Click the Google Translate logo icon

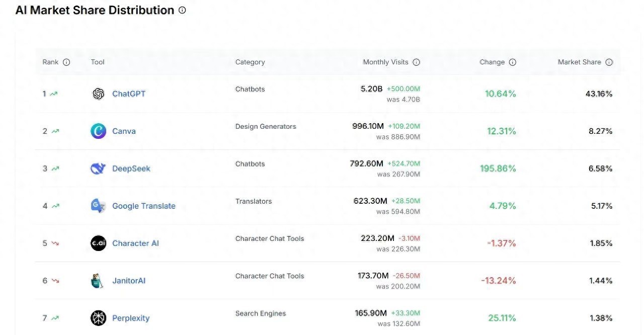98,206
